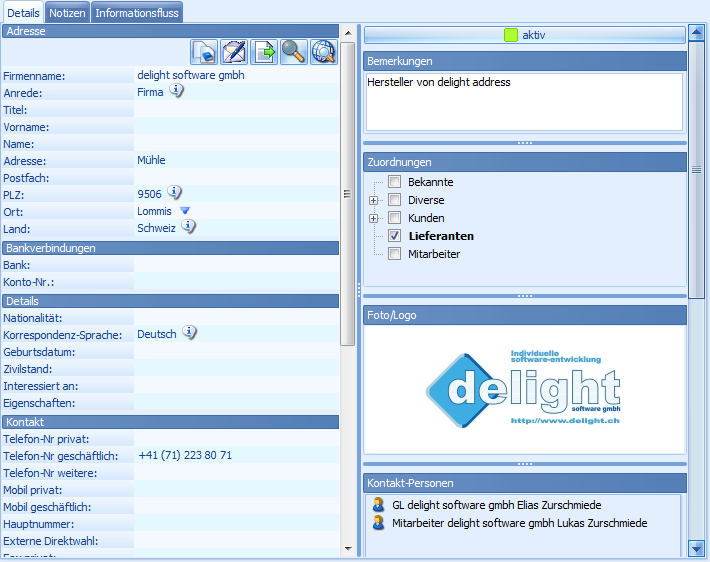Uncheck the Lieferanten checkbox
Image resolution: width=710 pixels, height=562 pixels.
coord(395,236)
